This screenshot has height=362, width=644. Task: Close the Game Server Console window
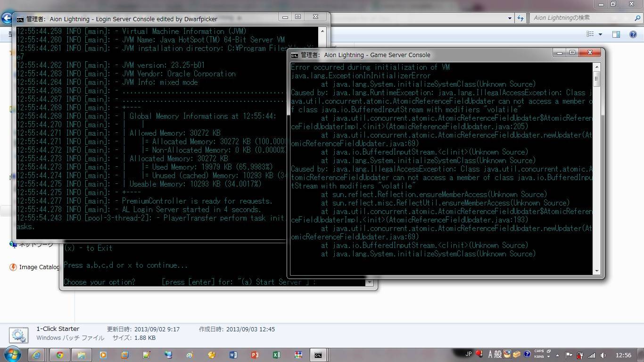[x=589, y=53]
